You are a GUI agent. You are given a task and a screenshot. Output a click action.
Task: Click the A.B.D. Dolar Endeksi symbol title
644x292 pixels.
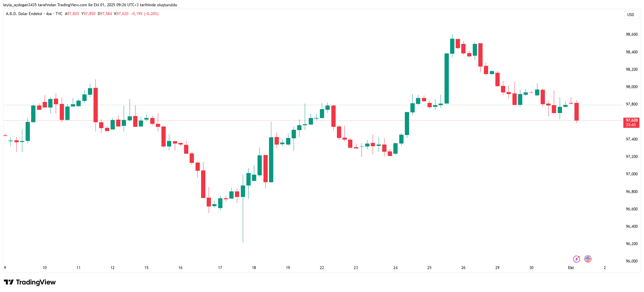24,14
